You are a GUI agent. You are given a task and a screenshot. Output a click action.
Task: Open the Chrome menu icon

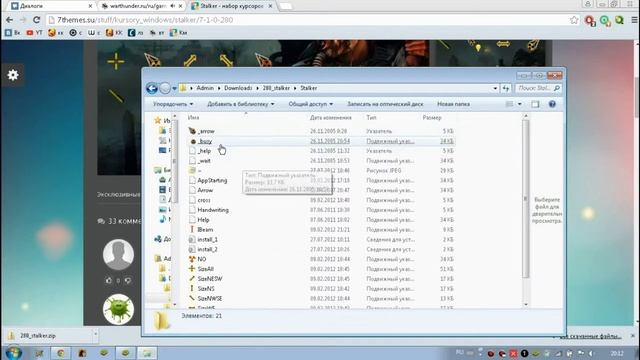coord(635,20)
